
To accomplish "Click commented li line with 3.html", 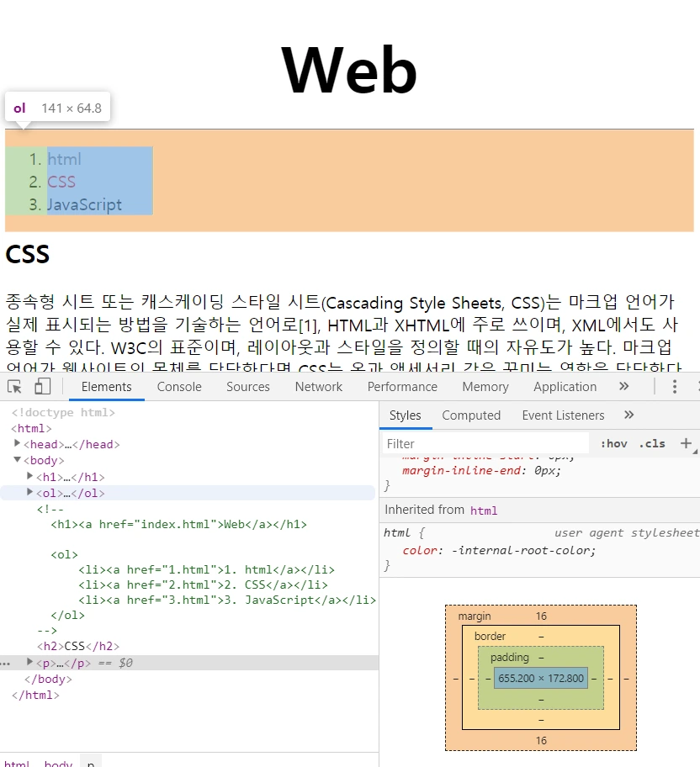I will point(227,600).
